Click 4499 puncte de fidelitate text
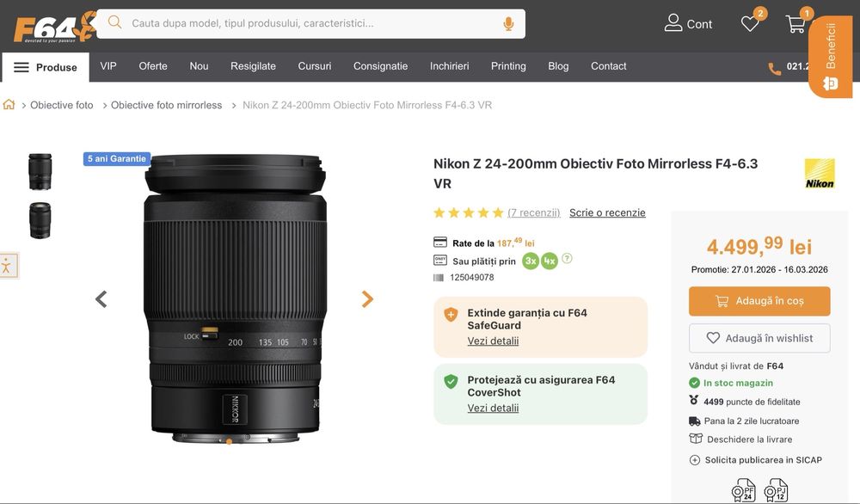This screenshot has width=860, height=504. pyautogui.click(x=752, y=402)
